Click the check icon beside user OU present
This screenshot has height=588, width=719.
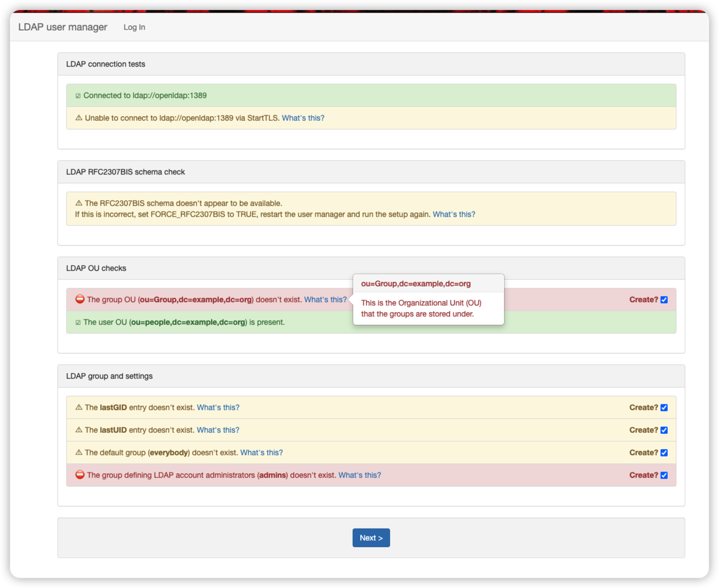click(78, 323)
